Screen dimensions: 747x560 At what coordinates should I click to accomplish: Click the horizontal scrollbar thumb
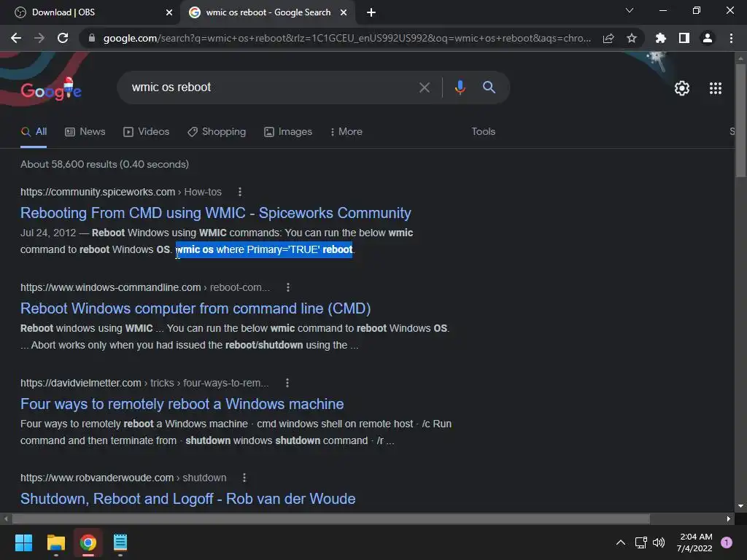pos(330,518)
